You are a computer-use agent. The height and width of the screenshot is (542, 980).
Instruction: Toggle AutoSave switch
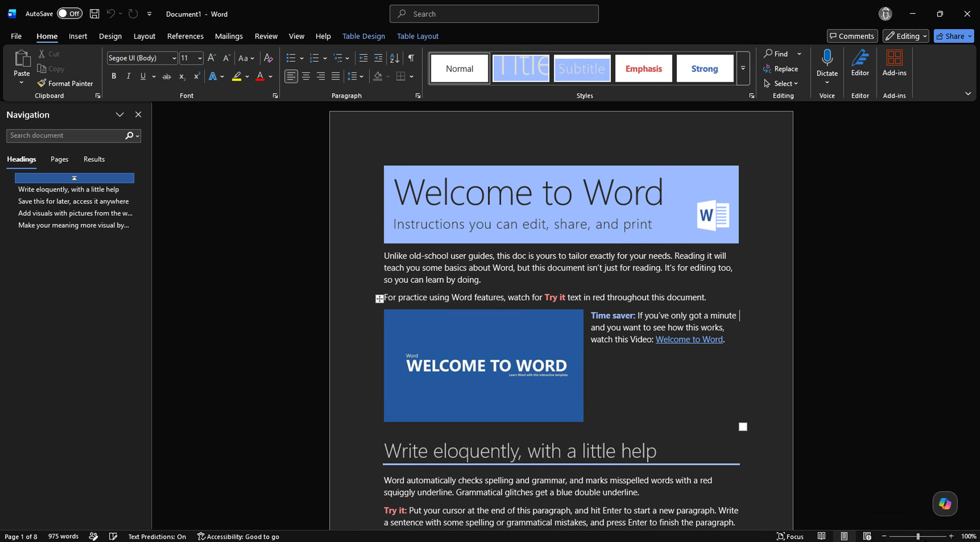click(69, 14)
